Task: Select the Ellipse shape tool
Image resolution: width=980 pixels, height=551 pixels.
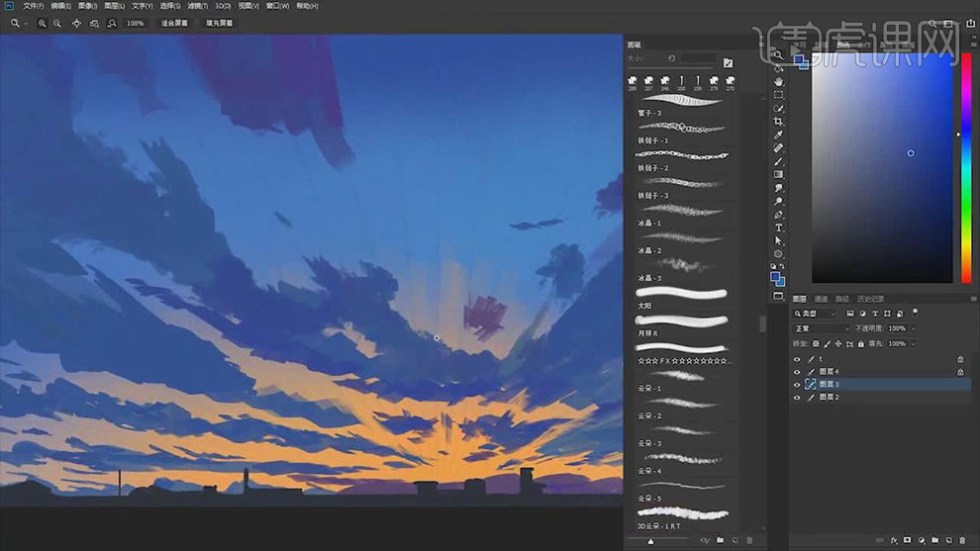Action: coord(778,254)
